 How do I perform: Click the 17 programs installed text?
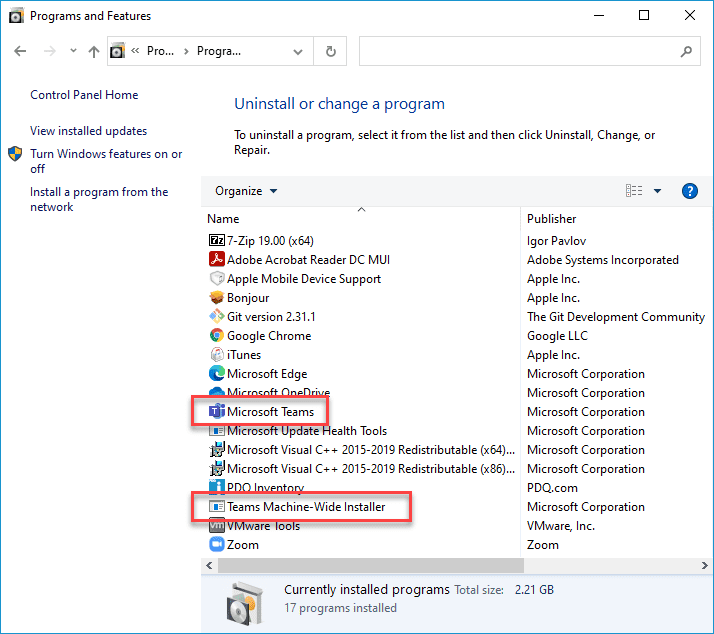(x=341, y=608)
